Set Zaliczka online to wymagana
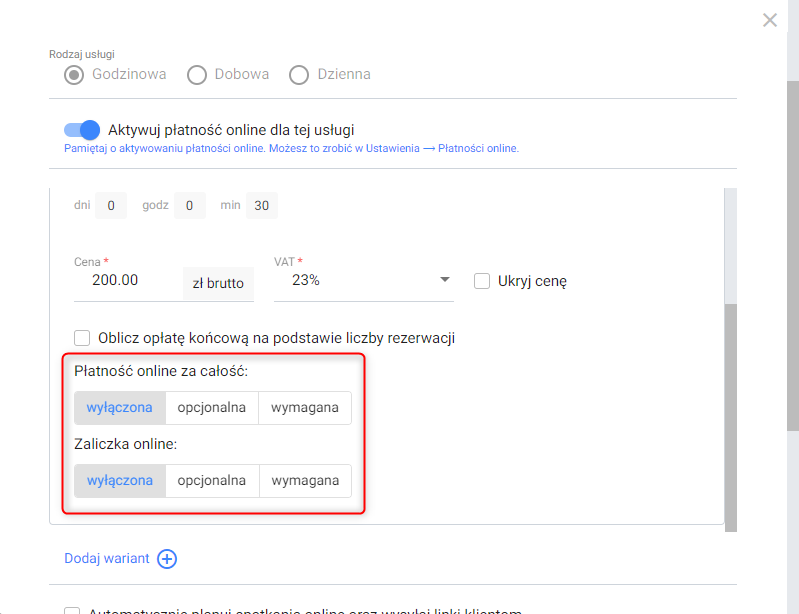The image size is (799, 614). pyautogui.click(x=305, y=480)
